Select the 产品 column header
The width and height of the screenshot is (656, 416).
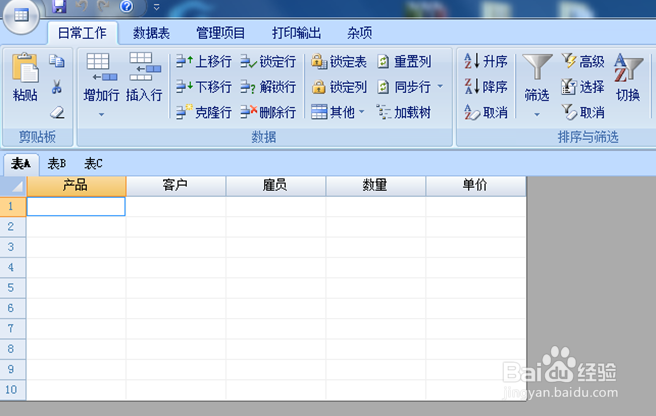coord(76,186)
